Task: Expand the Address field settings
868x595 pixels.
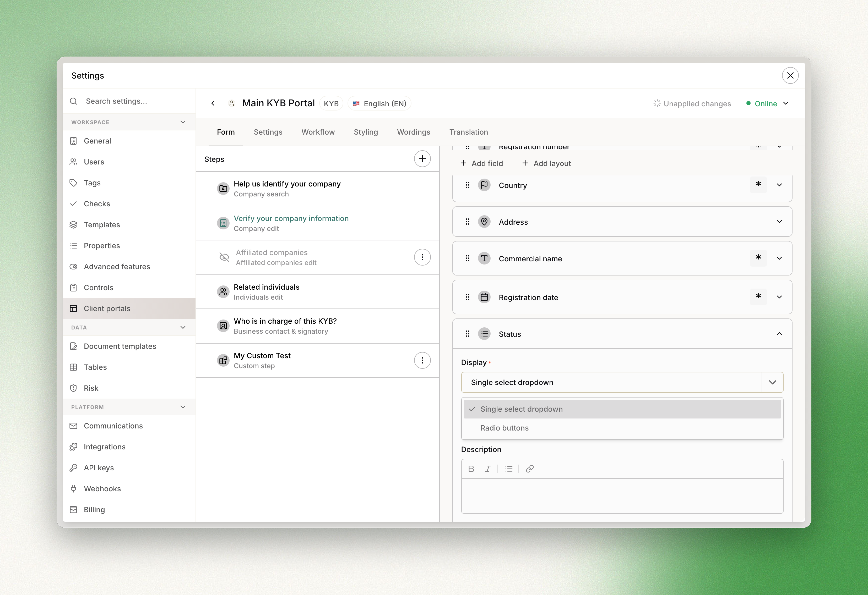Action: click(x=779, y=221)
